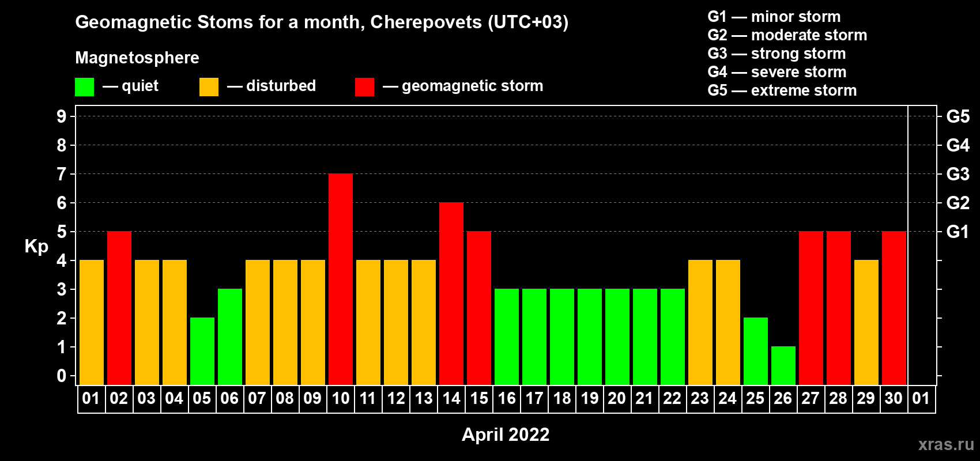
Task: Click the red bar for day 27
Action: (x=811, y=308)
